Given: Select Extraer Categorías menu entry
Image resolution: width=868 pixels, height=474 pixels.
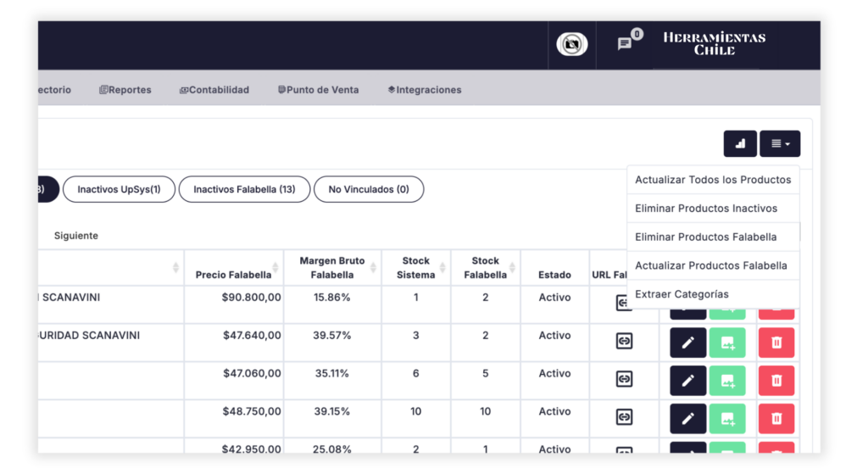Looking at the screenshot, I should pos(682,294).
